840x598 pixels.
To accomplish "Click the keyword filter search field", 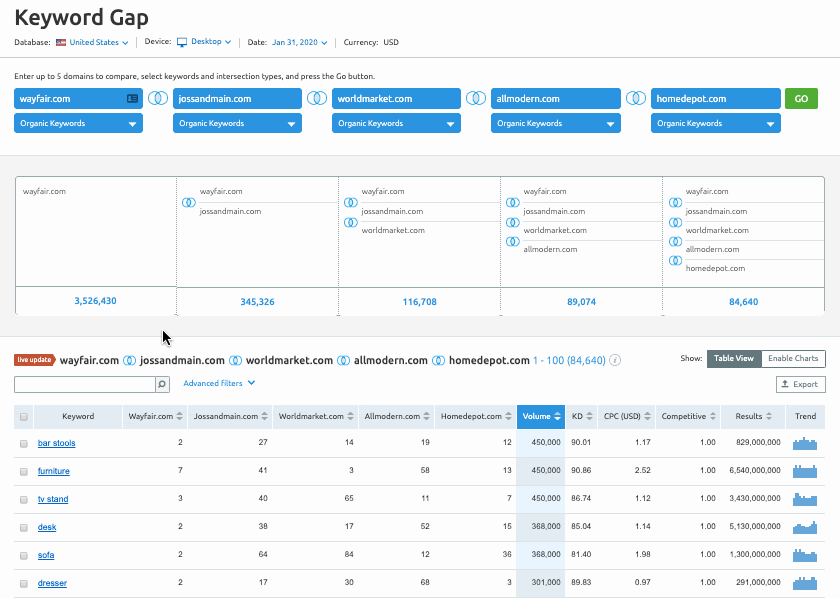I will coord(84,384).
